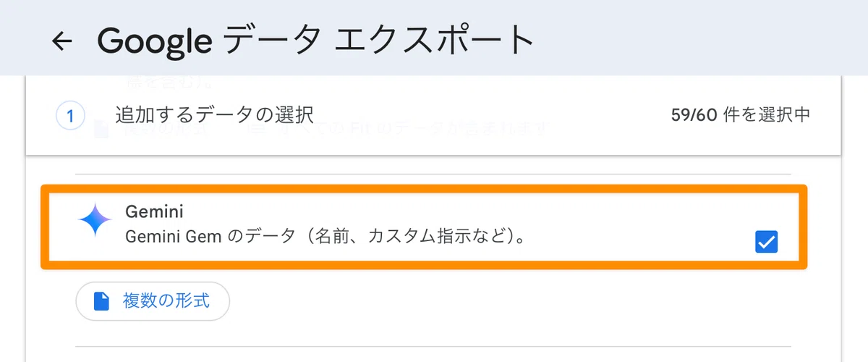868x362 pixels.
Task: Click the Gemini Gem のデータ description text
Action: click(x=325, y=237)
